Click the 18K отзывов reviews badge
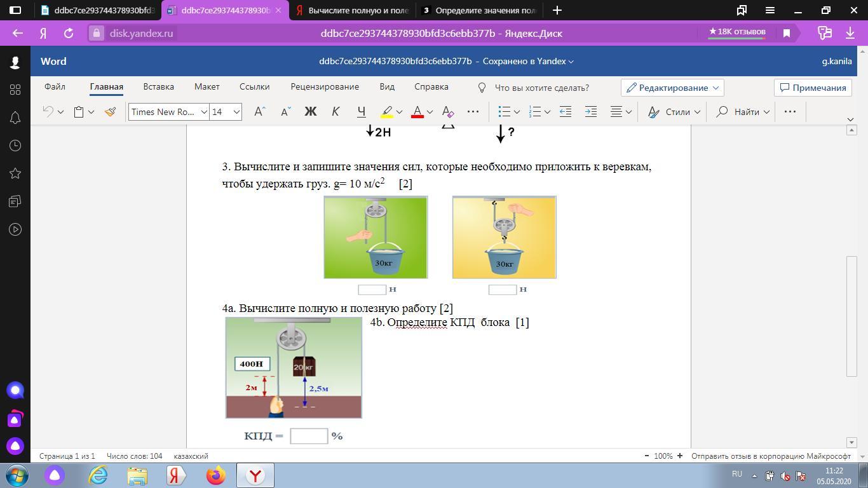This screenshot has width=868, height=488. coord(737,32)
